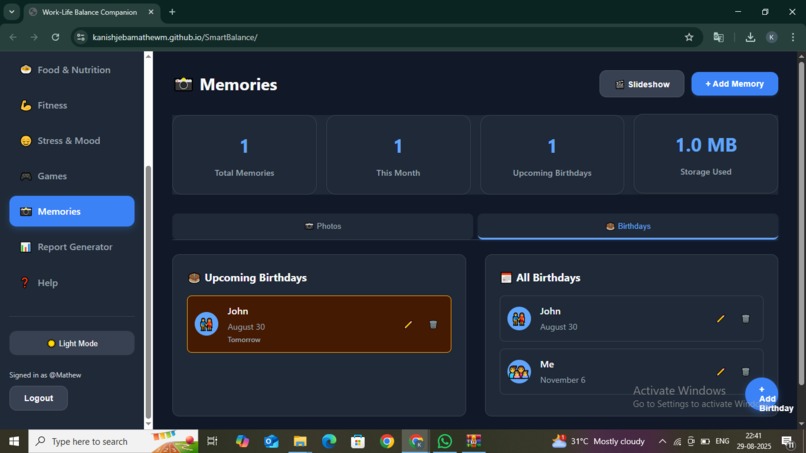The width and height of the screenshot is (806, 453).
Task: Open the tab search dropdown arrow
Action: 11,12
